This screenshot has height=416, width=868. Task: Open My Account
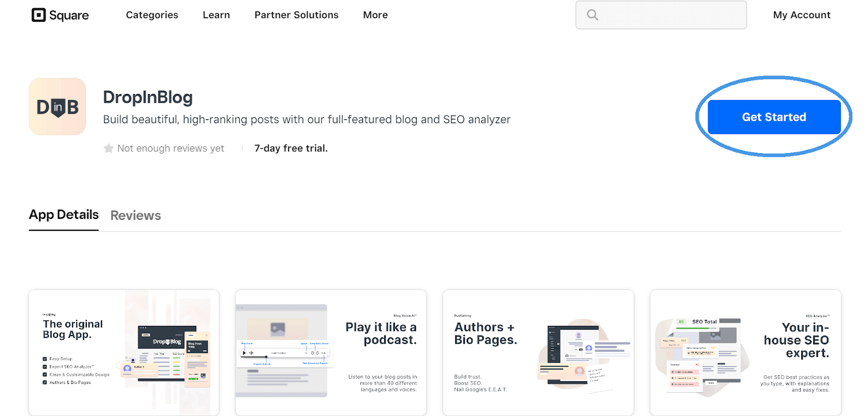(x=802, y=15)
